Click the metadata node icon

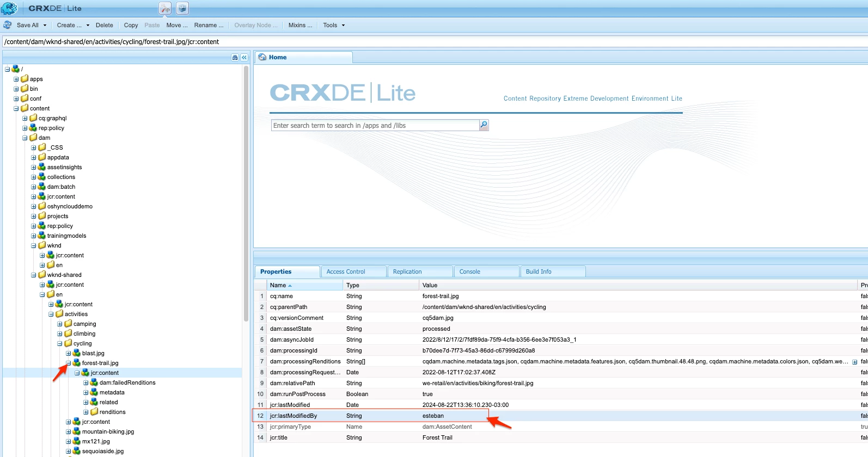[94, 392]
